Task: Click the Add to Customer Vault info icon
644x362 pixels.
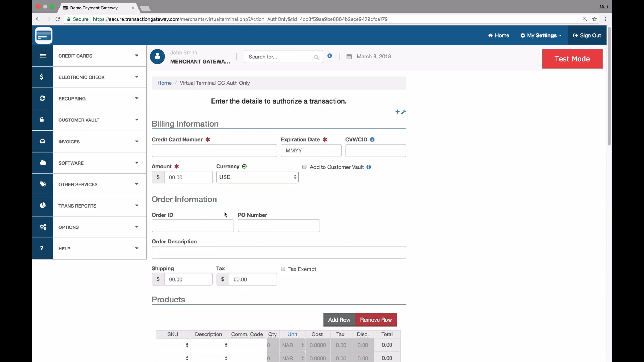Action: [369, 167]
